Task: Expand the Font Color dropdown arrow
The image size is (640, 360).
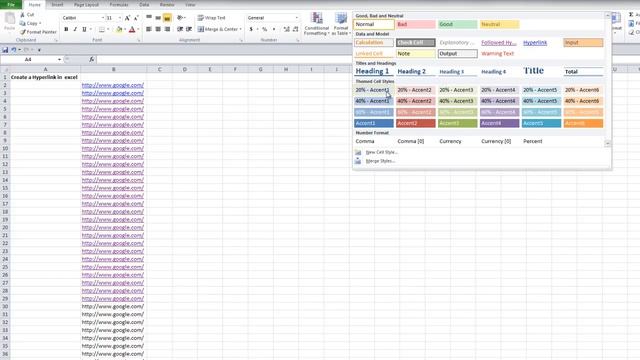Action: [138, 29]
